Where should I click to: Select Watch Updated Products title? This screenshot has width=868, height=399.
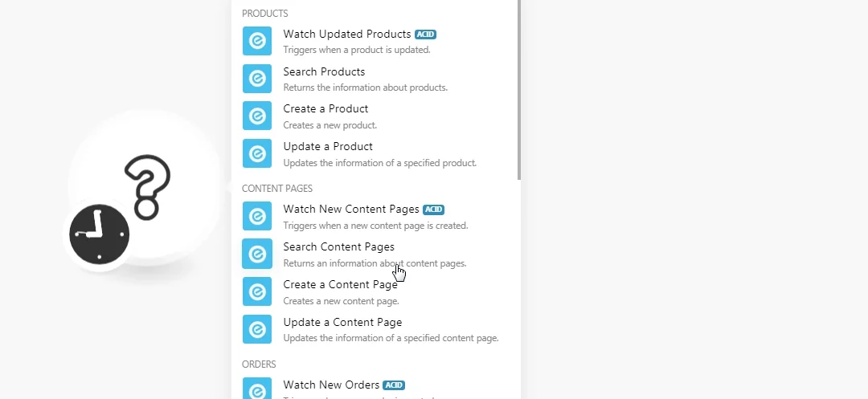(x=347, y=35)
